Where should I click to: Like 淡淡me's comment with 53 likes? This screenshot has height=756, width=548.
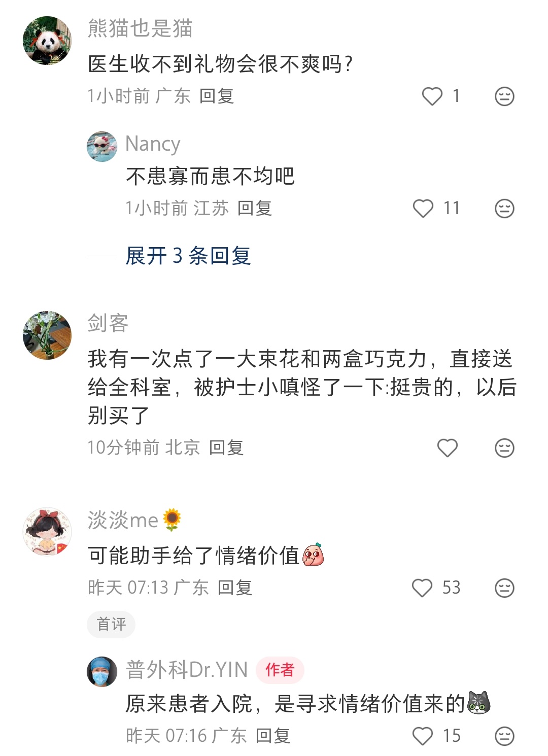422,588
